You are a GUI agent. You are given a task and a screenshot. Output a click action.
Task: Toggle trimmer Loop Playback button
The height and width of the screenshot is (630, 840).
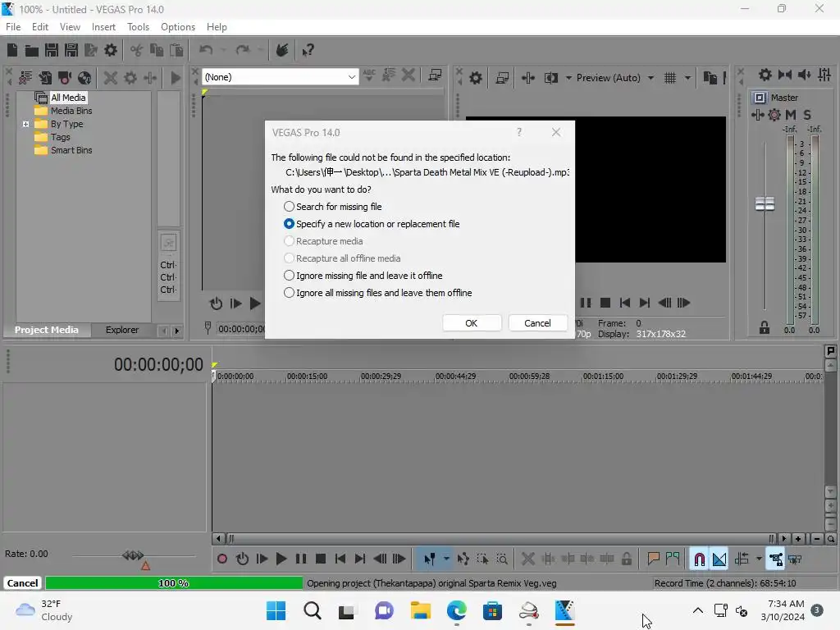(x=216, y=304)
